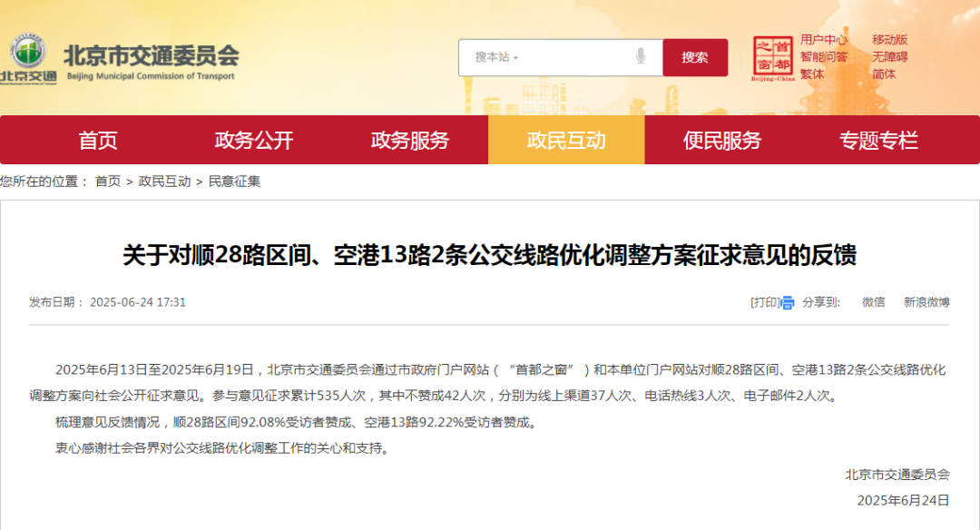Click the 北京市交通委员会 header title text
Screen dimensions: 980x530
[x=152, y=55]
